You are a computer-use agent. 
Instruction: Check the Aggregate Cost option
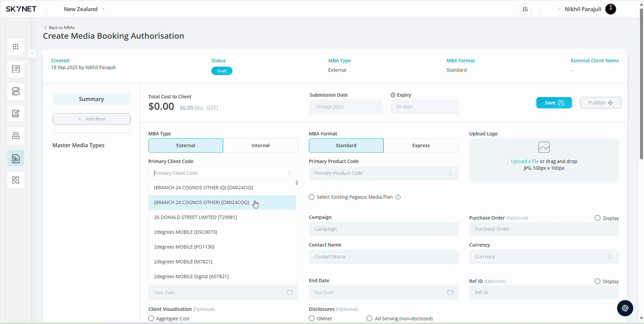[151, 318]
